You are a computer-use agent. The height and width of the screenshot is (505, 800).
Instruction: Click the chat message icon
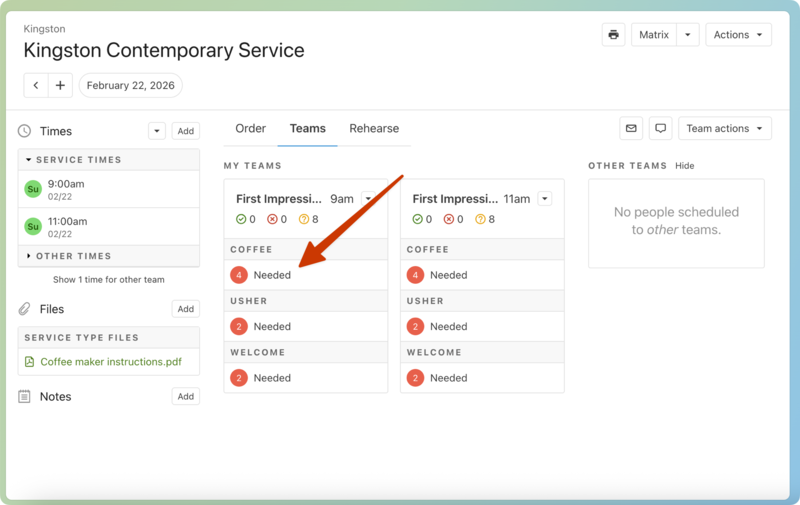660,129
